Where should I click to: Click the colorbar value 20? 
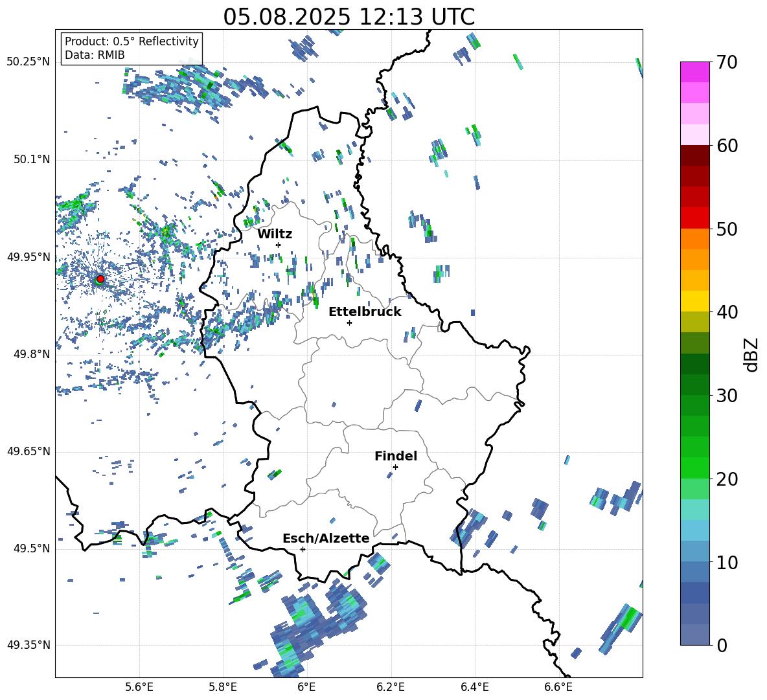[x=727, y=479]
